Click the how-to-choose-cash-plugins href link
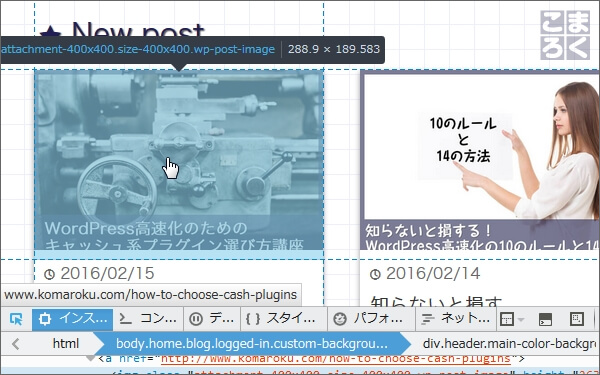The image size is (600, 375). pyautogui.click(x=336, y=359)
